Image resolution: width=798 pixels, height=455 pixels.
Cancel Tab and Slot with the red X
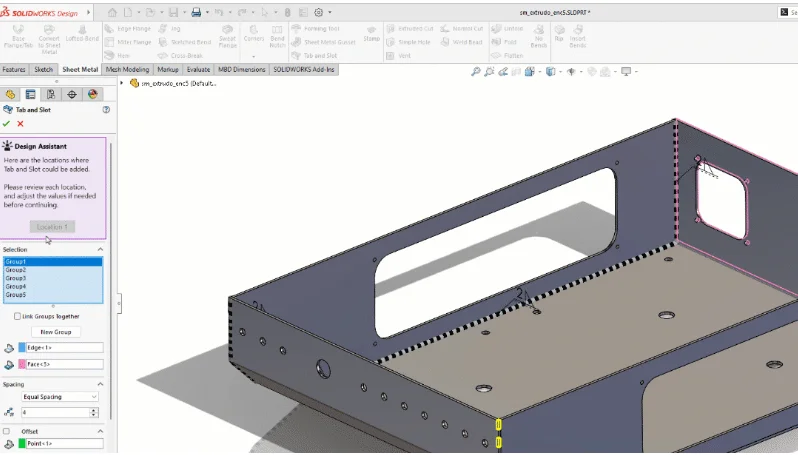tap(20, 124)
